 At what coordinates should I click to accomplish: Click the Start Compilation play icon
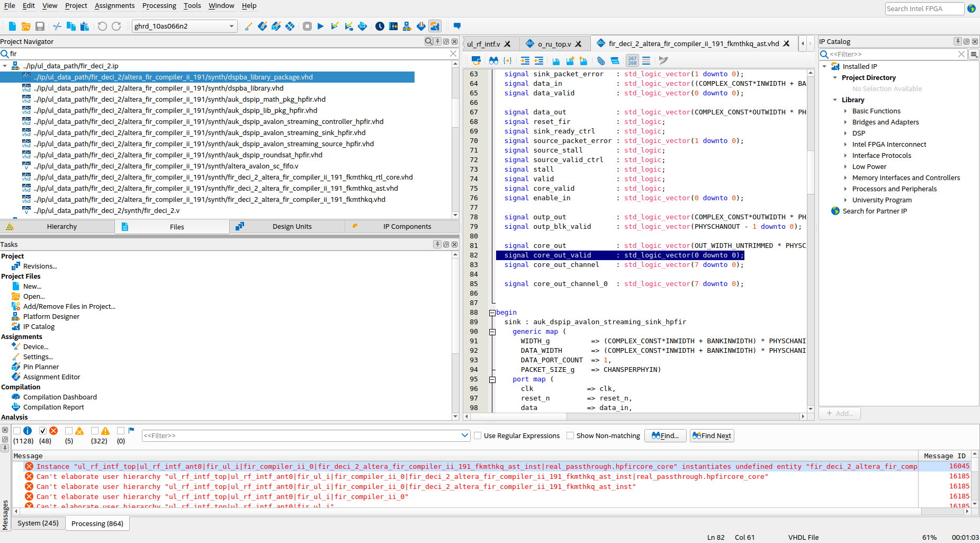point(320,26)
